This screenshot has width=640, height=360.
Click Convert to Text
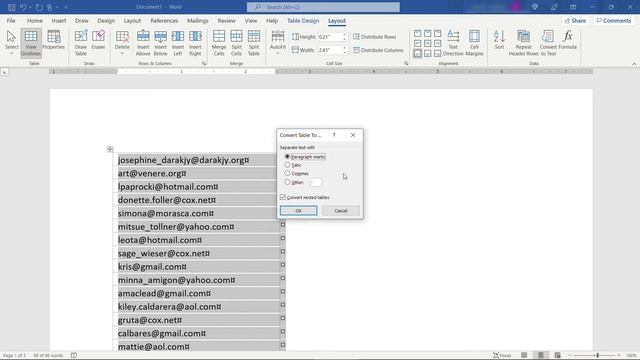point(548,42)
